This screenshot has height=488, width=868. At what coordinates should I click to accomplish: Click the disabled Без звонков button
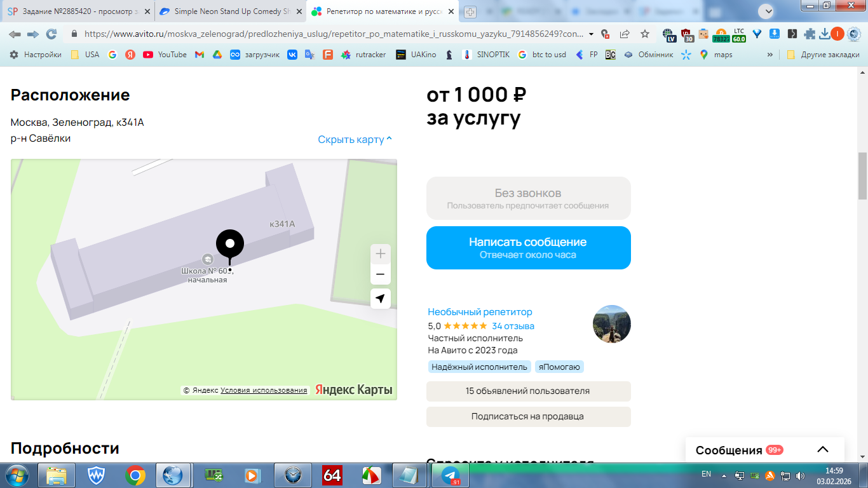[528, 198]
